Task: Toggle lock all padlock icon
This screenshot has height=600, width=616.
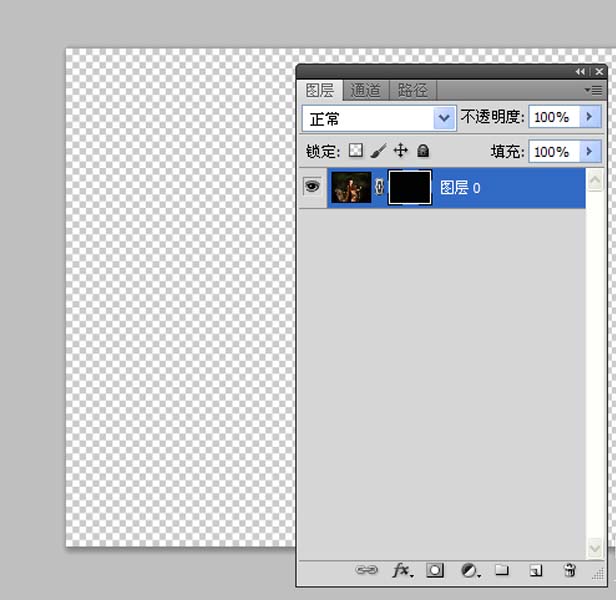Action: click(x=423, y=151)
